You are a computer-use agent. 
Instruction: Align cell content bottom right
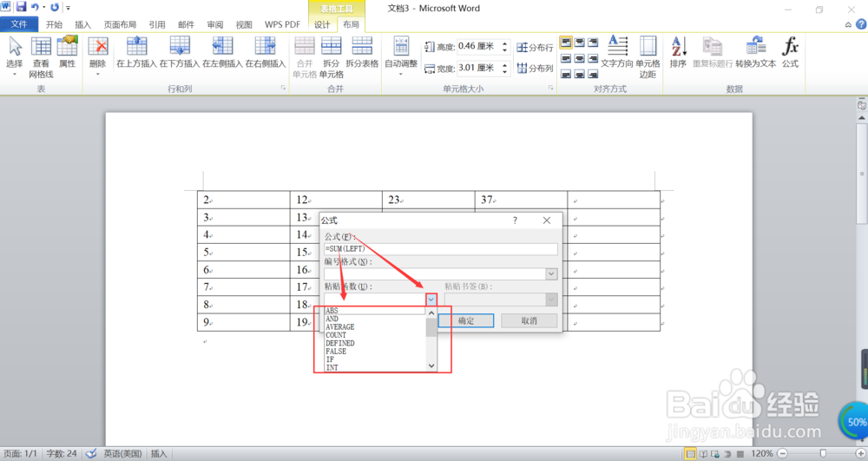pos(593,74)
